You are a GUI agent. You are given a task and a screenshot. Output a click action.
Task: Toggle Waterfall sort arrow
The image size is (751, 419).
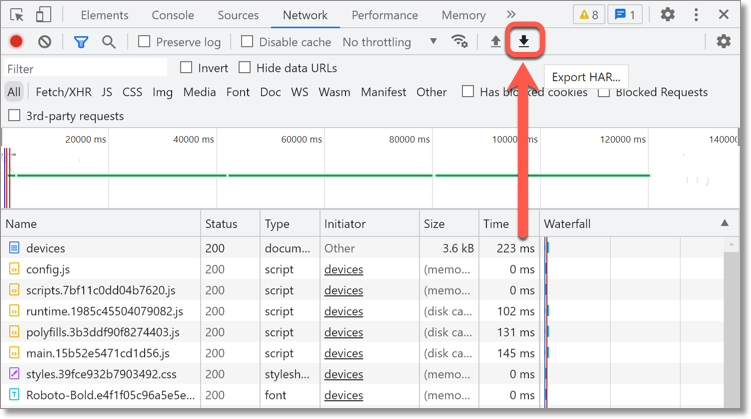click(725, 223)
